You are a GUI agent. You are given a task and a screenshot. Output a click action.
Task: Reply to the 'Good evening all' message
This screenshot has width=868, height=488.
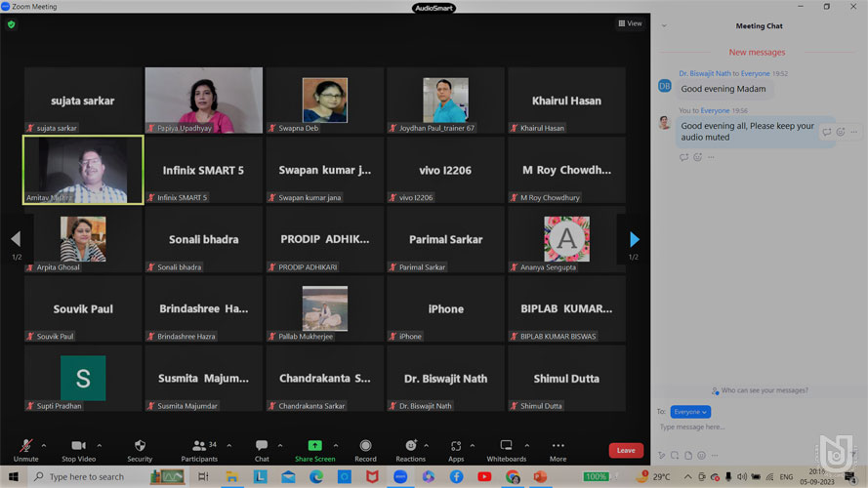(x=826, y=132)
